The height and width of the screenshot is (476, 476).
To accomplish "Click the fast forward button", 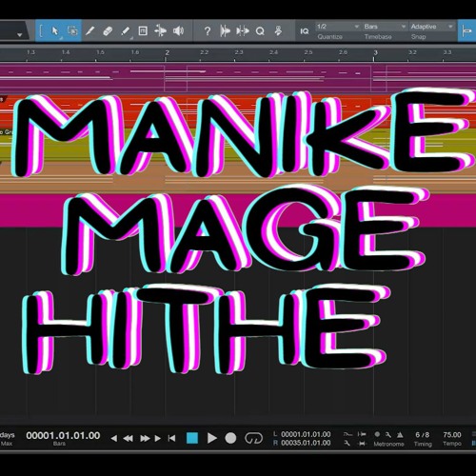I will coord(145,439).
